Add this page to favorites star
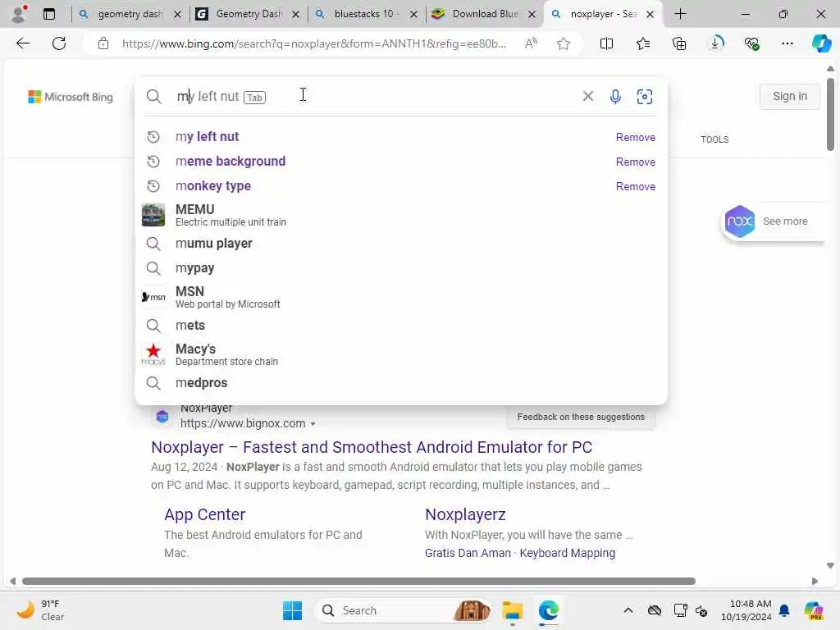 point(563,43)
